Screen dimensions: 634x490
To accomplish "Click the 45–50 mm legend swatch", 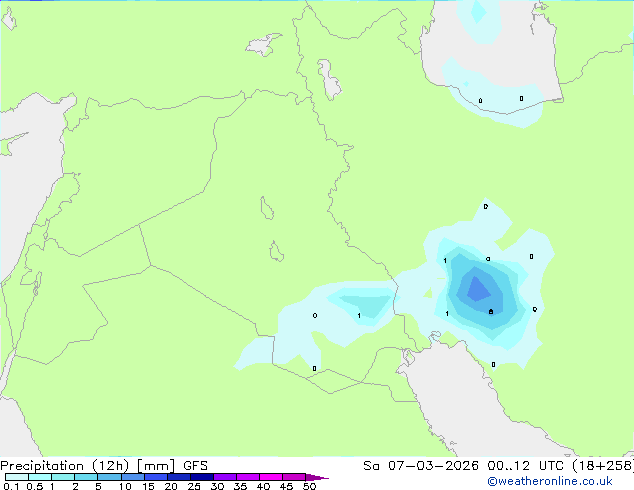I will coord(294,477).
